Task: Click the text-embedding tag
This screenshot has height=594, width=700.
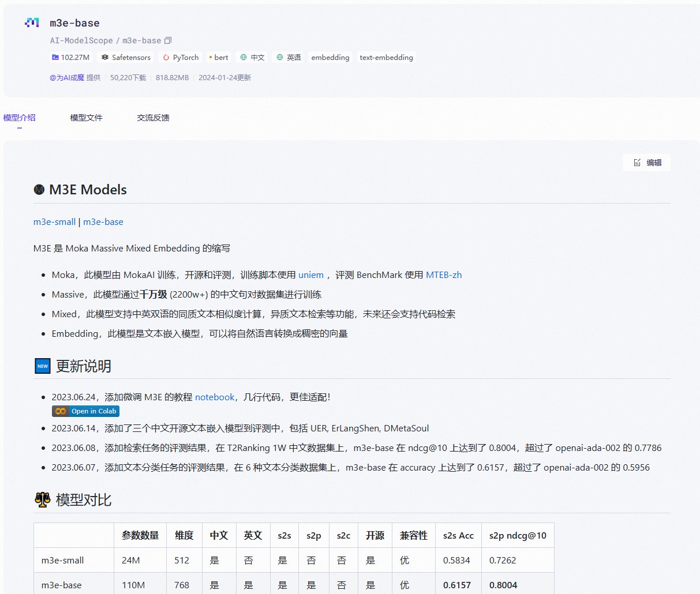Action: (386, 57)
